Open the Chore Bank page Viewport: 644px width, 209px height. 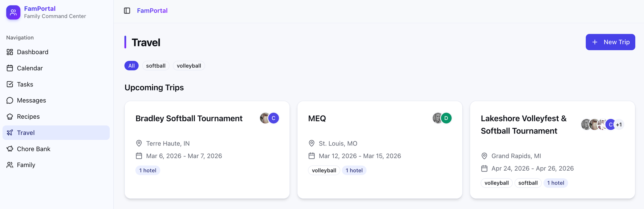point(33,149)
